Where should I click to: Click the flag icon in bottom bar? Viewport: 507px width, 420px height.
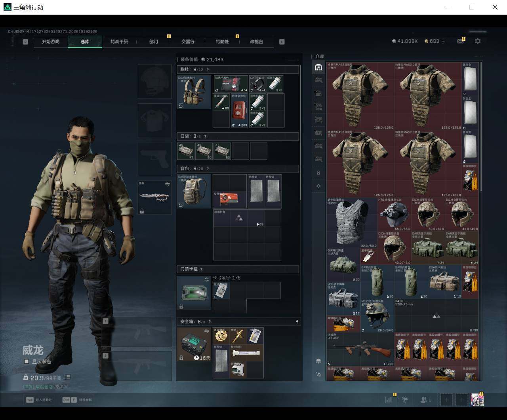(405, 400)
